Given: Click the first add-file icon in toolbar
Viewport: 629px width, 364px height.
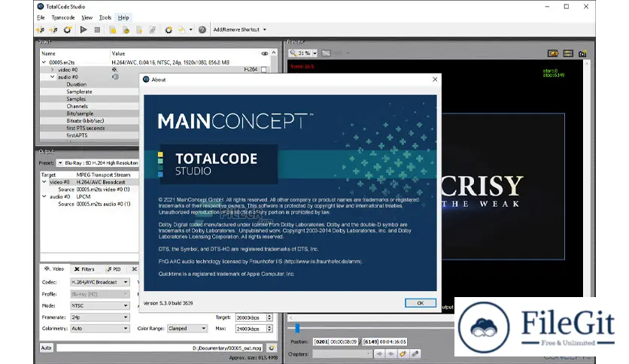Looking at the screenshot, I should point(41,29).
